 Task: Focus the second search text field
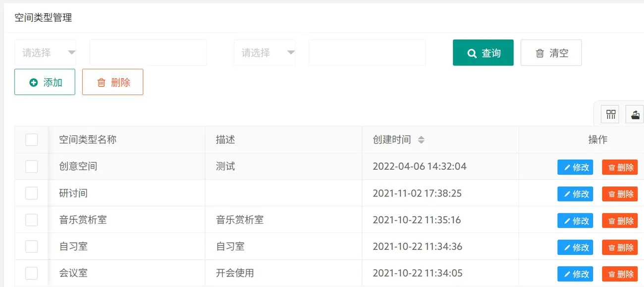pyautogui.click(x=367, y=52)
